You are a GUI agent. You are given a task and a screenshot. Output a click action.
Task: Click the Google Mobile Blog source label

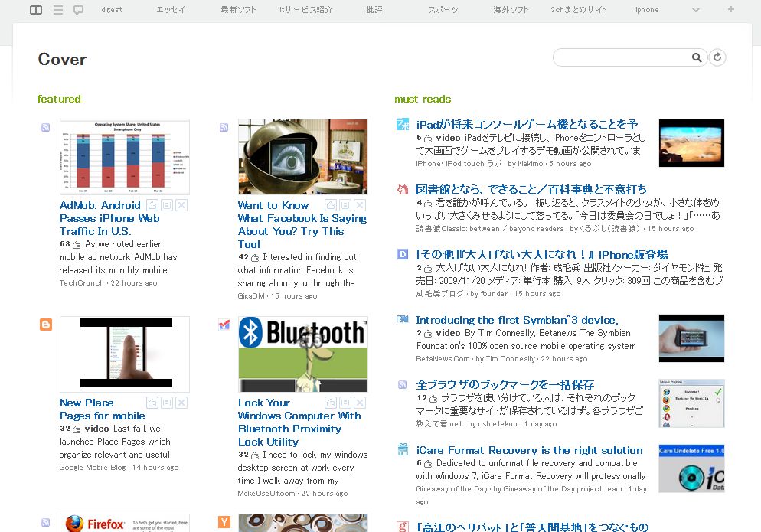coord(92,468)
